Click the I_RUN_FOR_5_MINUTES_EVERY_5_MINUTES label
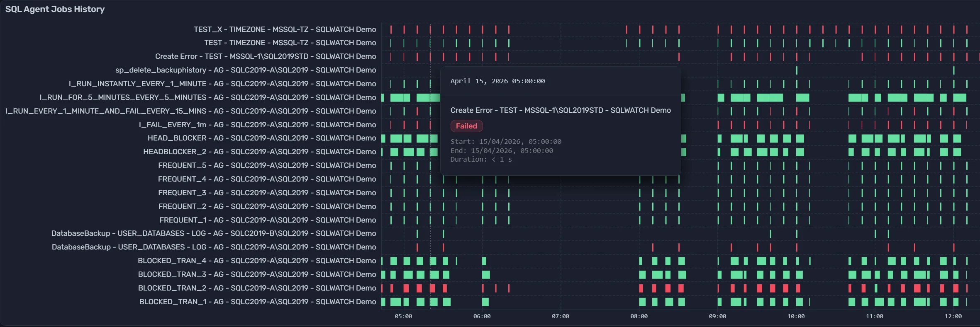The width and height of the screenshot is (980, 327). point(208,97)
